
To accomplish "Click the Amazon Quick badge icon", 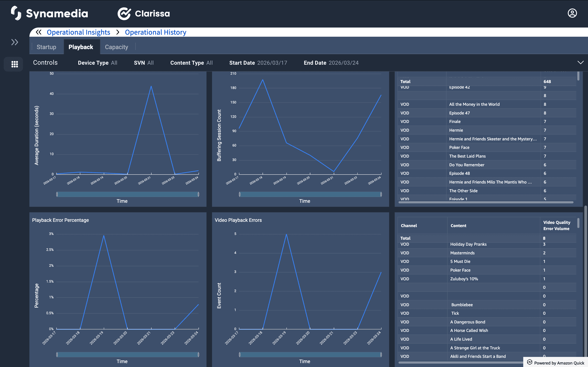I will pos(530,362).
